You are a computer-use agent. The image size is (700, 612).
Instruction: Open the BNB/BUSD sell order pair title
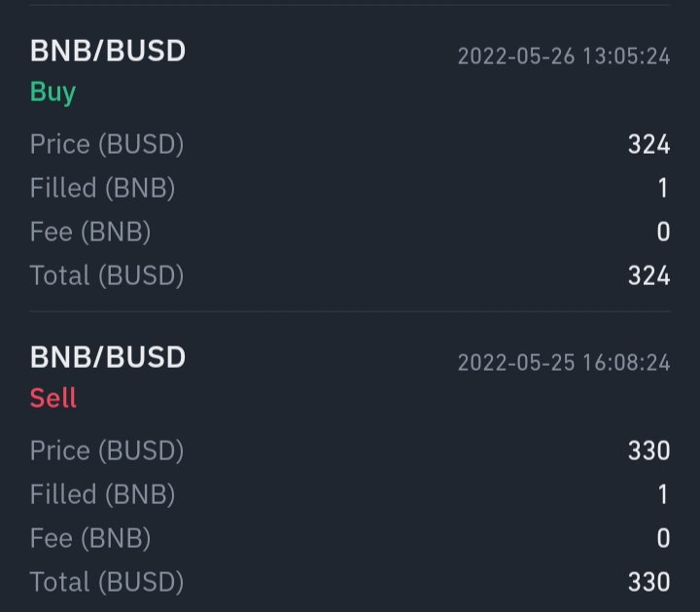click(x=108, y=357)
